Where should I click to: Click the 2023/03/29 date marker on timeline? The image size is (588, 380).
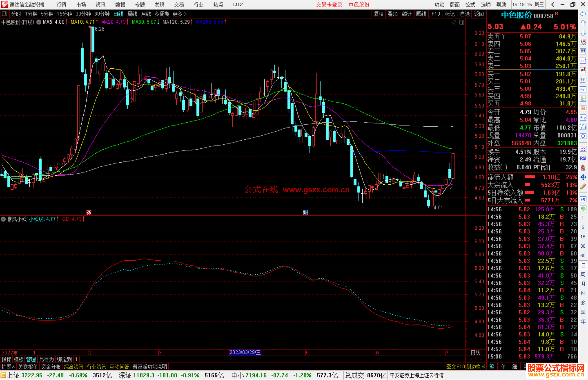(245, 352)
